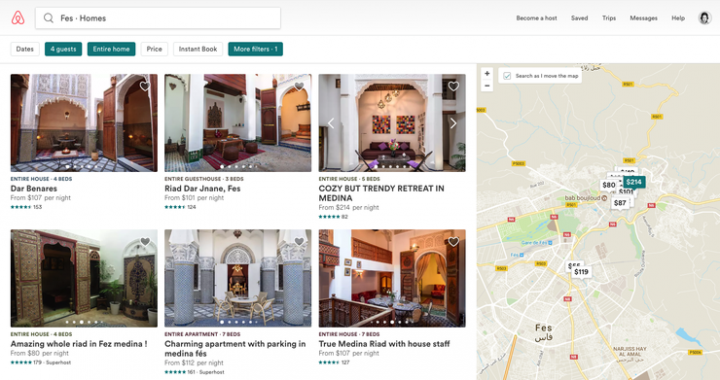Click Dar Benares 153 reviews rating
This screenshot has height=380, width=720.
tap(26, 207)
